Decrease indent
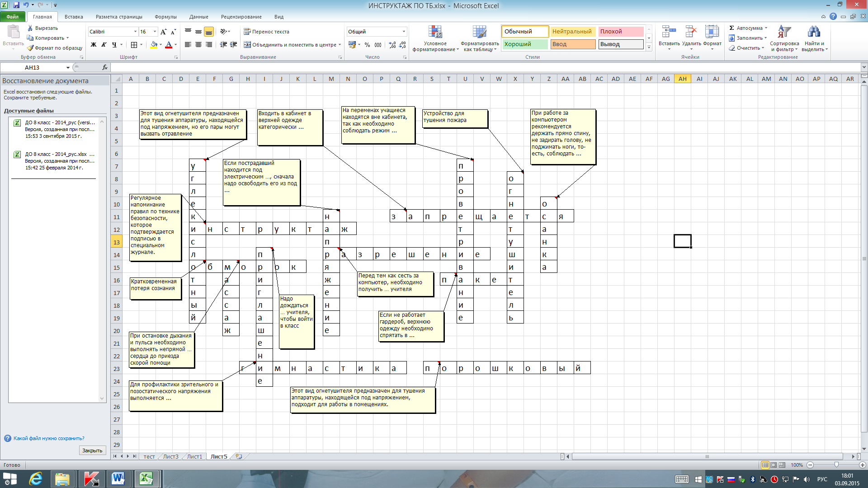 pyautogui.click(x=223, y=45)
